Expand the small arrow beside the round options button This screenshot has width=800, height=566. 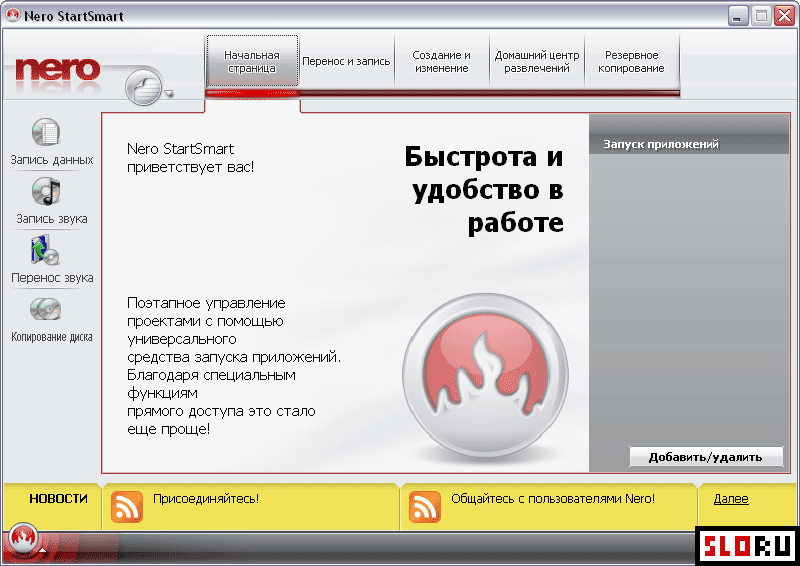point(169,93)
